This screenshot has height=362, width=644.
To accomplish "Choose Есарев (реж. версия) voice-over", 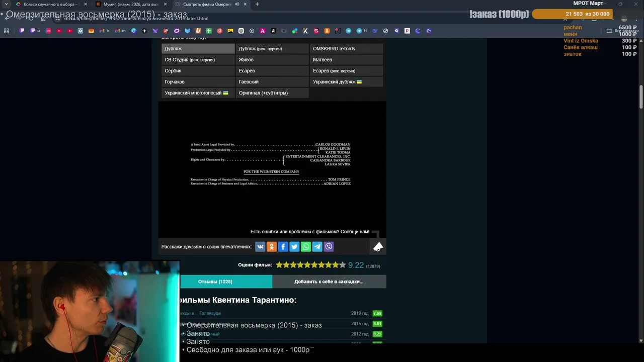I will pyautogui.click(x=346, y=71).
